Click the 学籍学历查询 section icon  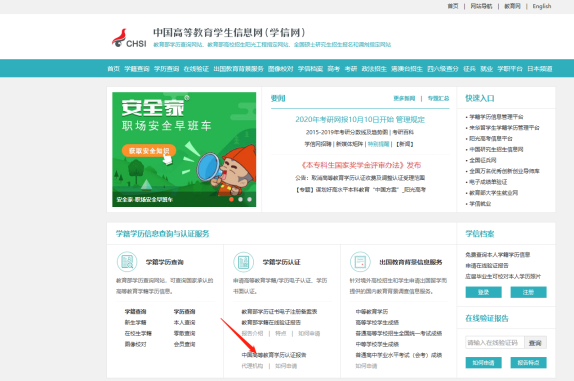click(x=127, y=262)
